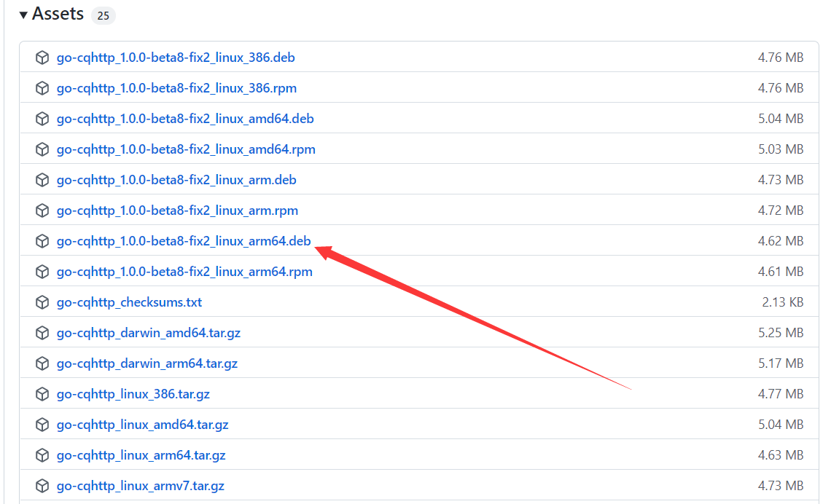Download go-cqhttp_darwin_arm64.tar.gz
The image size is (831, 504).
click(x=147, y=363)
